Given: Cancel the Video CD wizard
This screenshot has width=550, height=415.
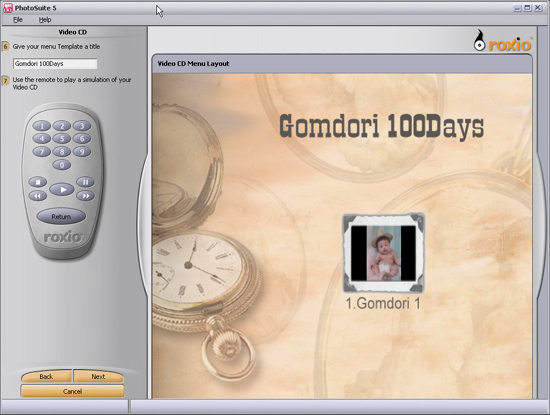Looking at the screenshot, I should click(x=72, y=391).
